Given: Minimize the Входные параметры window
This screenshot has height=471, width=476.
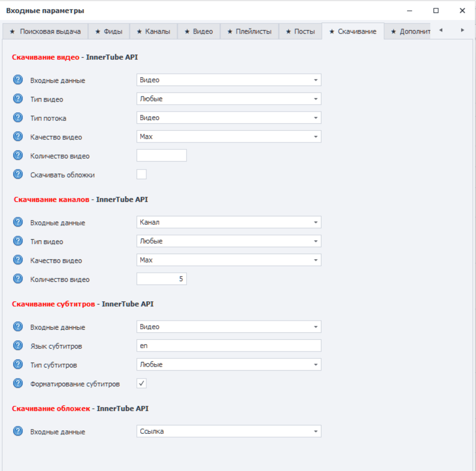Looking at the screenshot, I should [x=409, y=10].
